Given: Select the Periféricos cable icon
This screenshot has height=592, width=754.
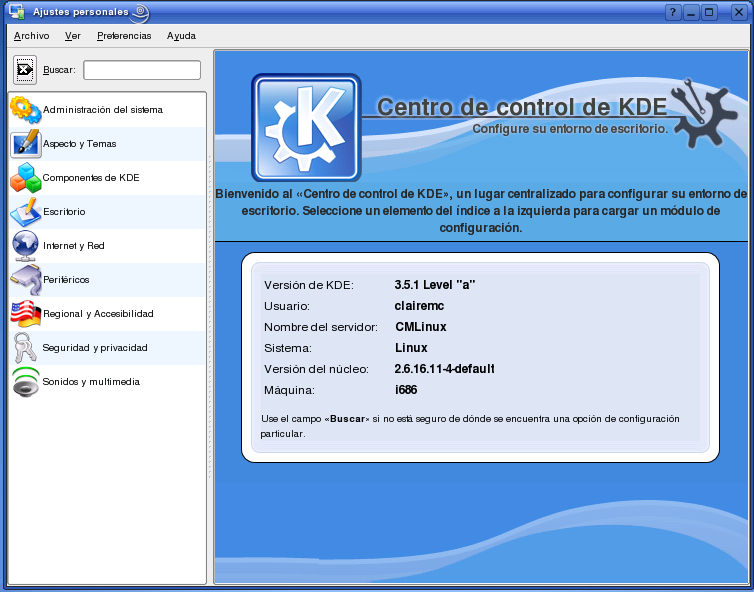Looking at the screenshot, I should 25,279.
